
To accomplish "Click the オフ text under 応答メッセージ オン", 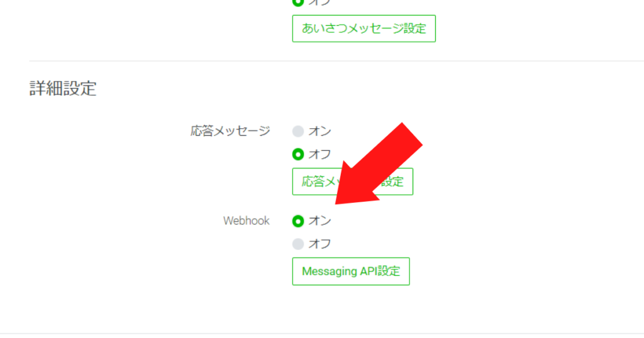I will pyautogui.click(x=320, y=154).
